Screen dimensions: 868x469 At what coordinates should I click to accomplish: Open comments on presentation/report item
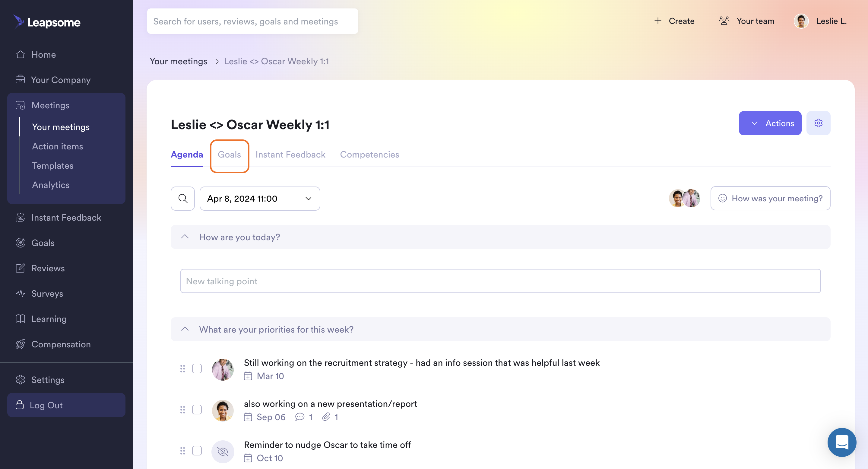[x=303, y=417]
